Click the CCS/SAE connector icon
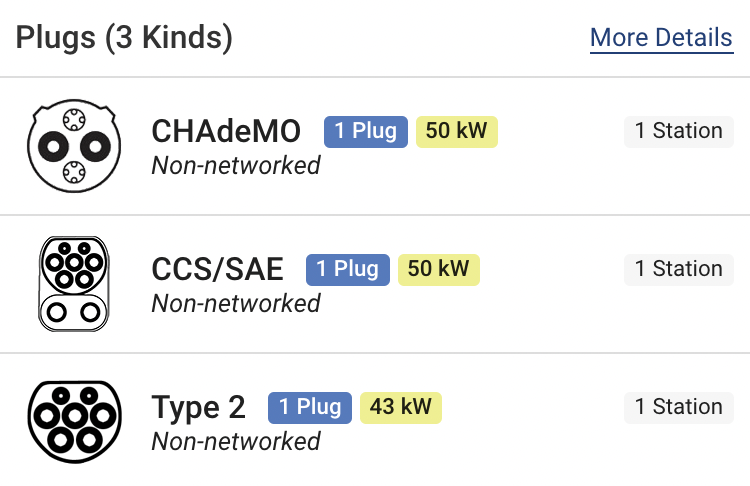 [x=74, y=284]
